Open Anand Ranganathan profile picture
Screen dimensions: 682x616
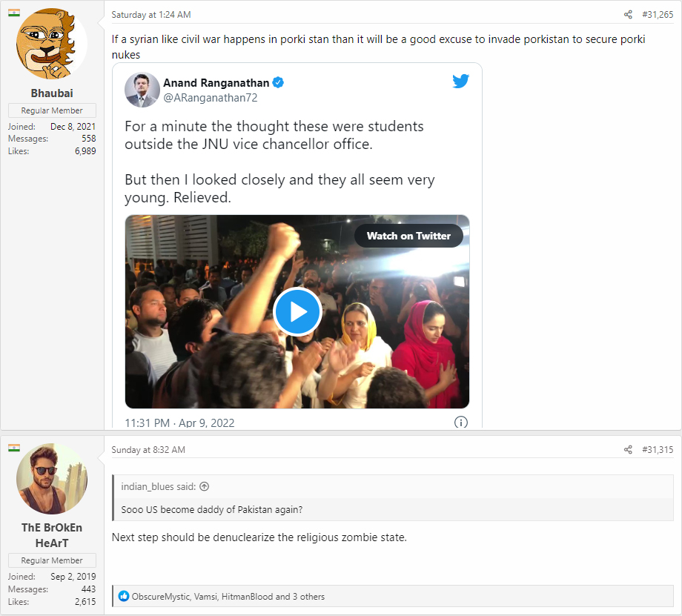142,90
